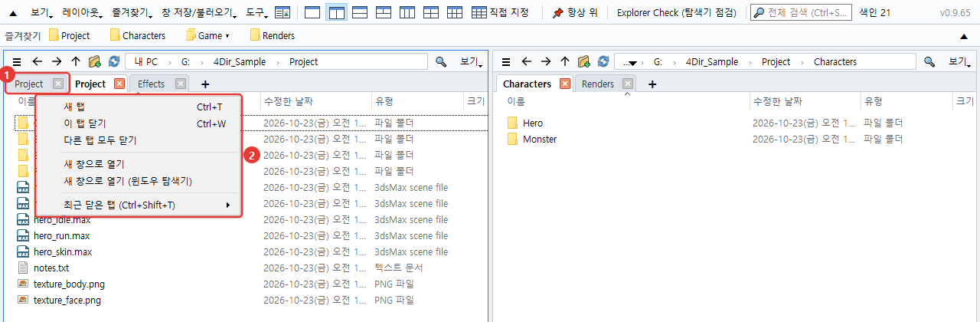
Task: Select the one-top two-bottom pane layout icon
Action: 384,12
